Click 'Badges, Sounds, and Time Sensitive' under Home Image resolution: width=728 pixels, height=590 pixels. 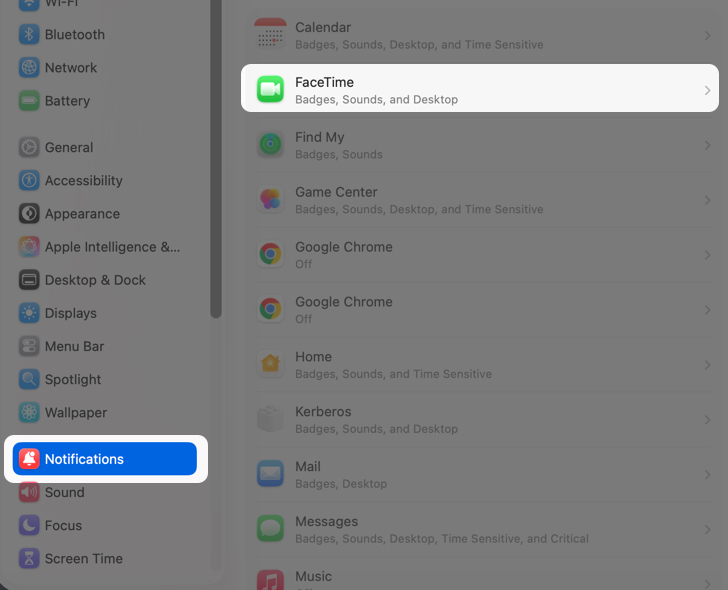click(x=393, y=374)
